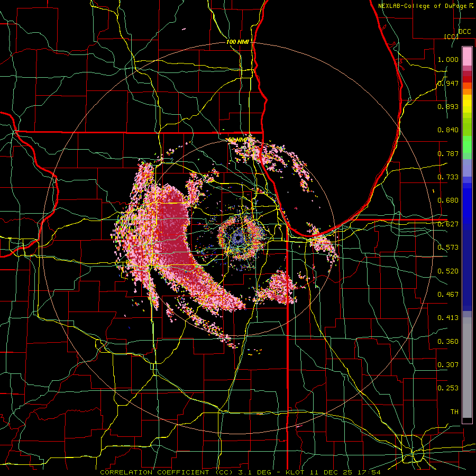Click the 0.413 scale value

point(448,318)
